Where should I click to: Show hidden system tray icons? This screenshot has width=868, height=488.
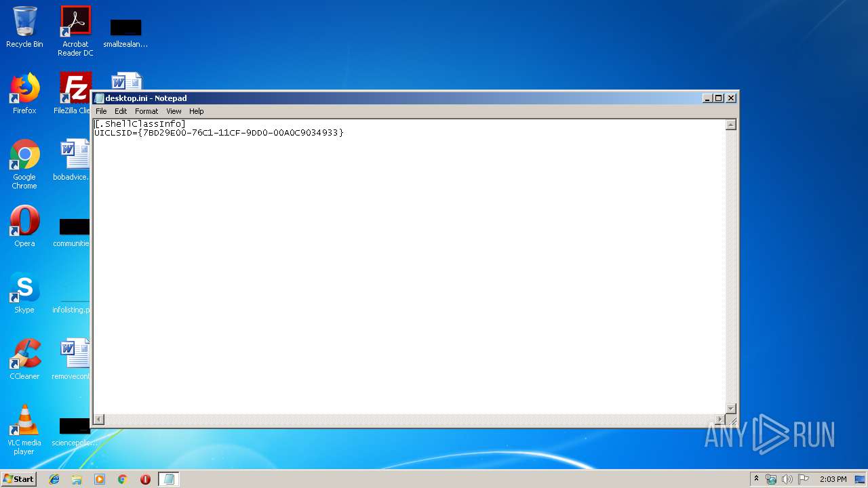(x=756, y=479)
